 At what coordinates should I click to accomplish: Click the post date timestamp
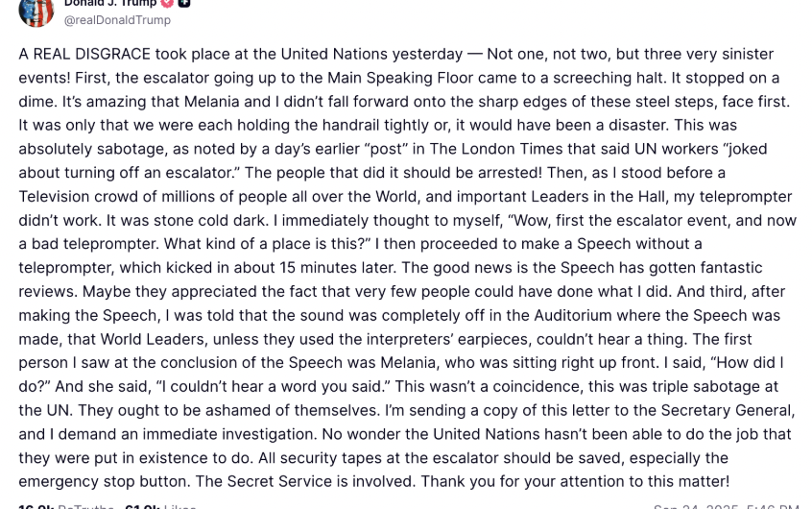(x=725, y=506)
